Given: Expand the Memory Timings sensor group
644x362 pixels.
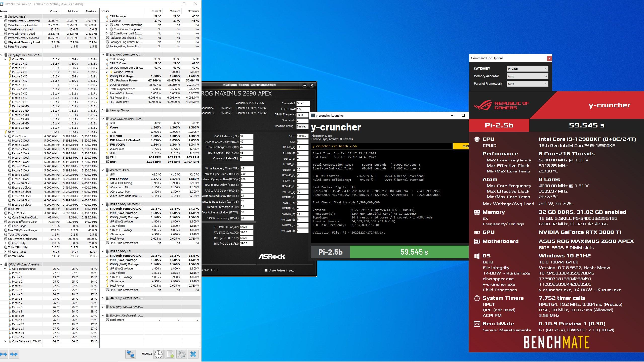Looking at the screenshot, I should click(x=103, y=110).
